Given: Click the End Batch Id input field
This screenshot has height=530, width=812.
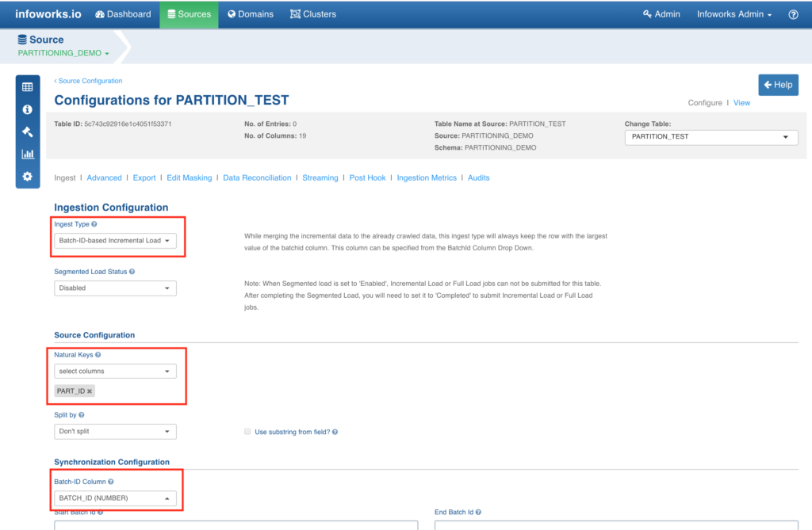Looking at the screenshot, I should (616, 524).
